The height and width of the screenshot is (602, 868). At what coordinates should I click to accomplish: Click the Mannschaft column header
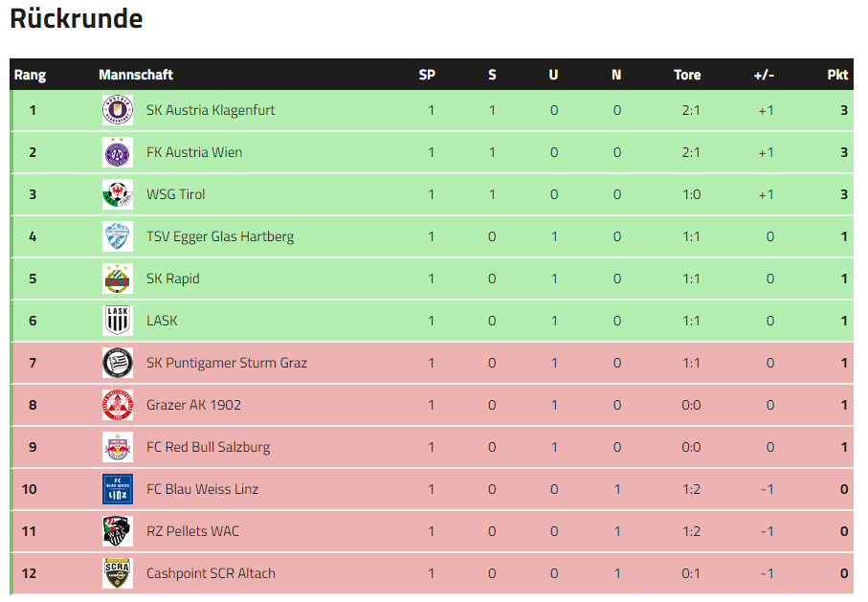[136, 75]
